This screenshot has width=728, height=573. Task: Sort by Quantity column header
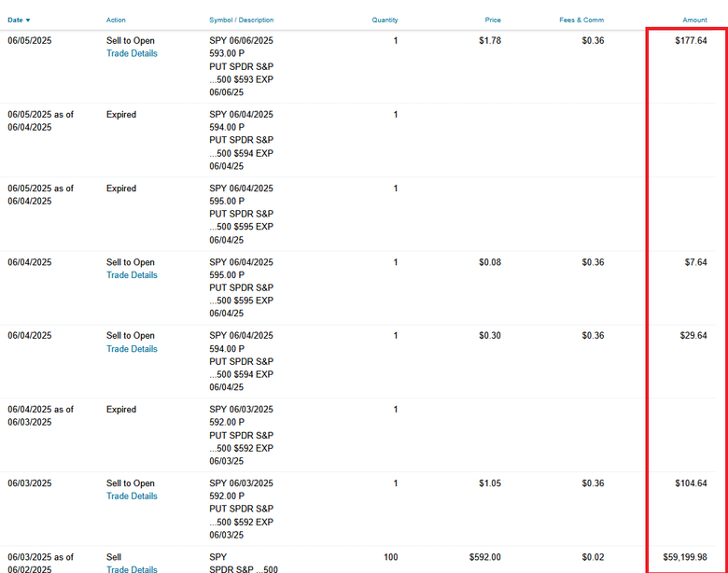385,20
